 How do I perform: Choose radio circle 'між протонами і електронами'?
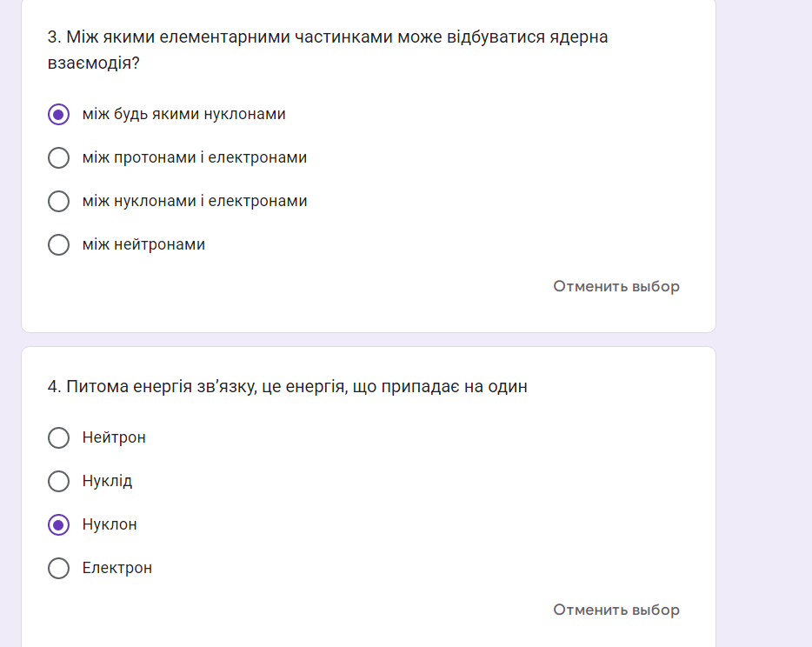point(58,158)
